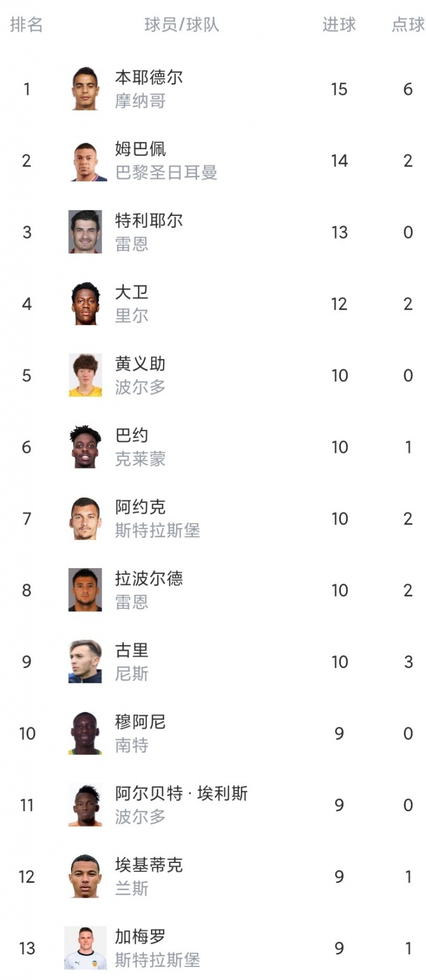This screenshot has height=980, width=426.
Task: Open player name 拉波尔德
Action: click(x=149, y=578)
